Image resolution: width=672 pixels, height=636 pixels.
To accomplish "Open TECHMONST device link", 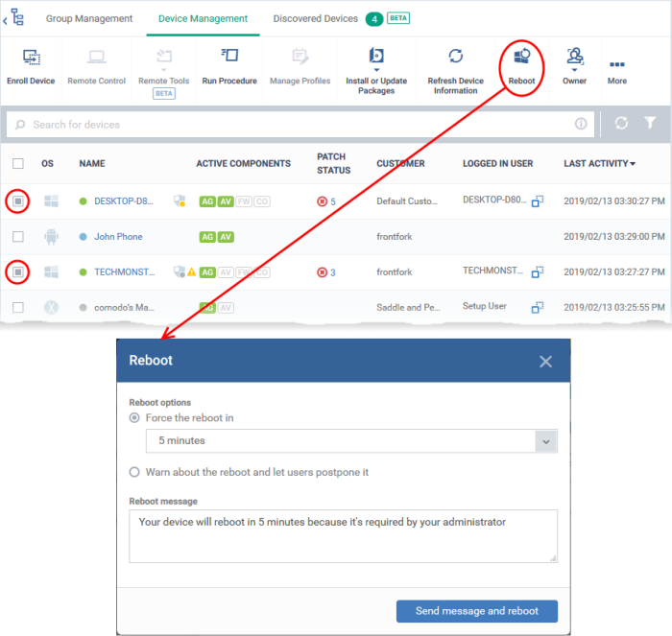I will 125,272.
